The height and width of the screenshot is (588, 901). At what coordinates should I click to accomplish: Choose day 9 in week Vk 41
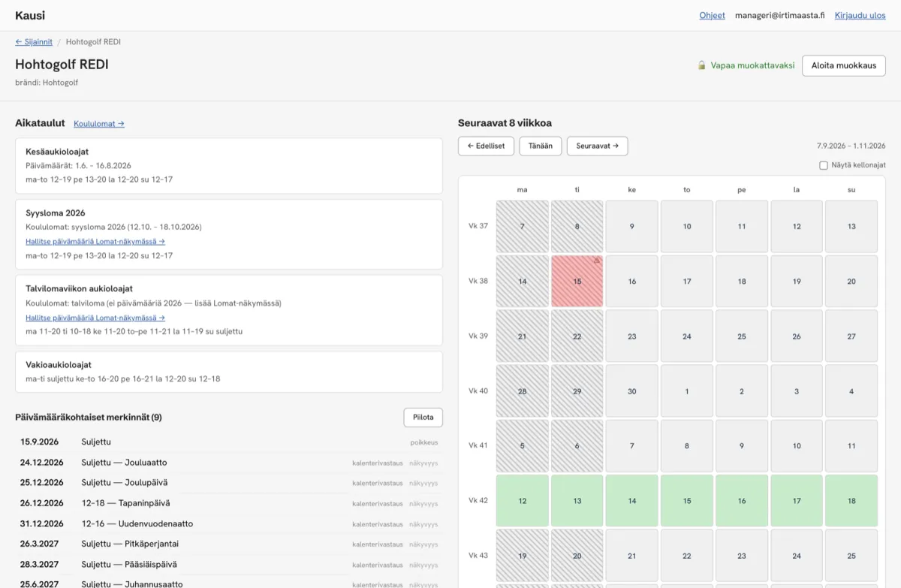[x=741, y=445]
